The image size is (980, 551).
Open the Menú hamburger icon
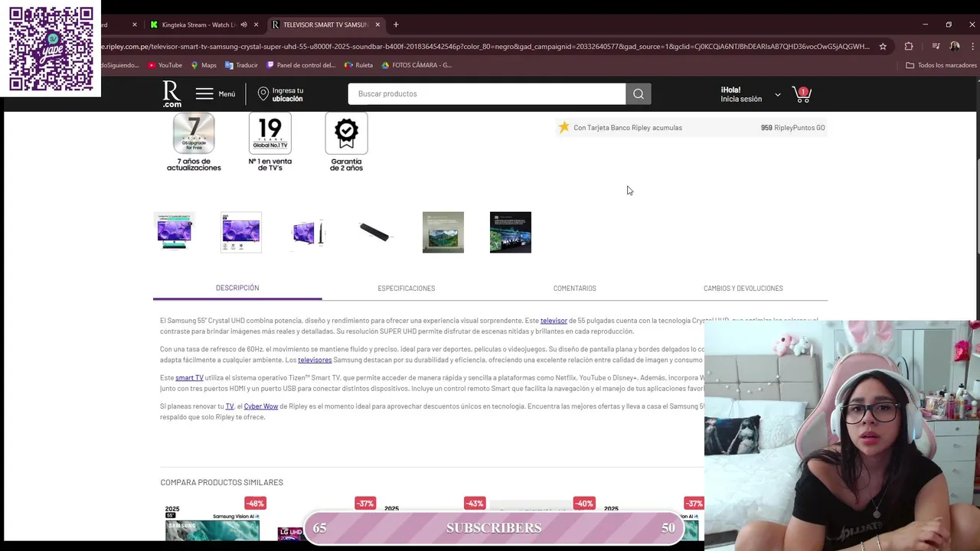(x=204, y=94)
